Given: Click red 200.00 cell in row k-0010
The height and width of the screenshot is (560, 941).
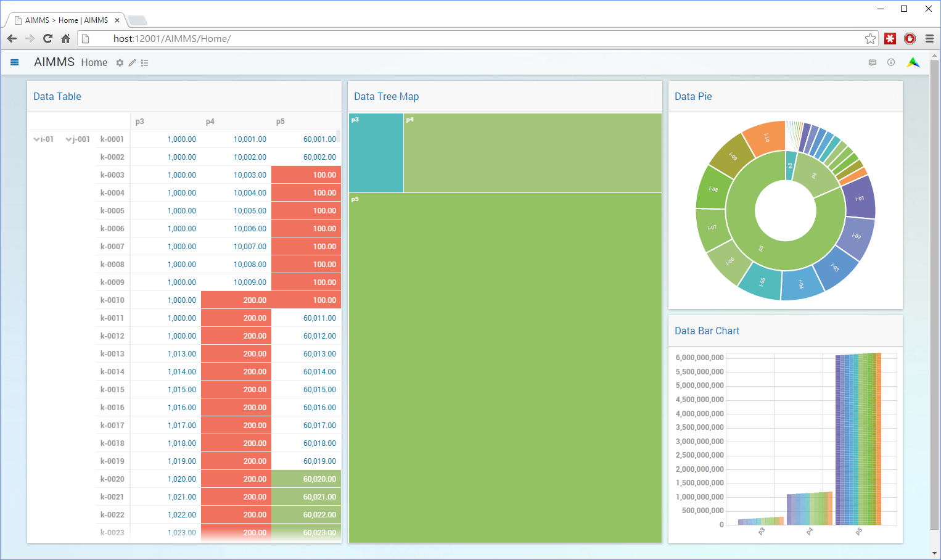Looking at the screenshot, I should click(x=236, y=300).
